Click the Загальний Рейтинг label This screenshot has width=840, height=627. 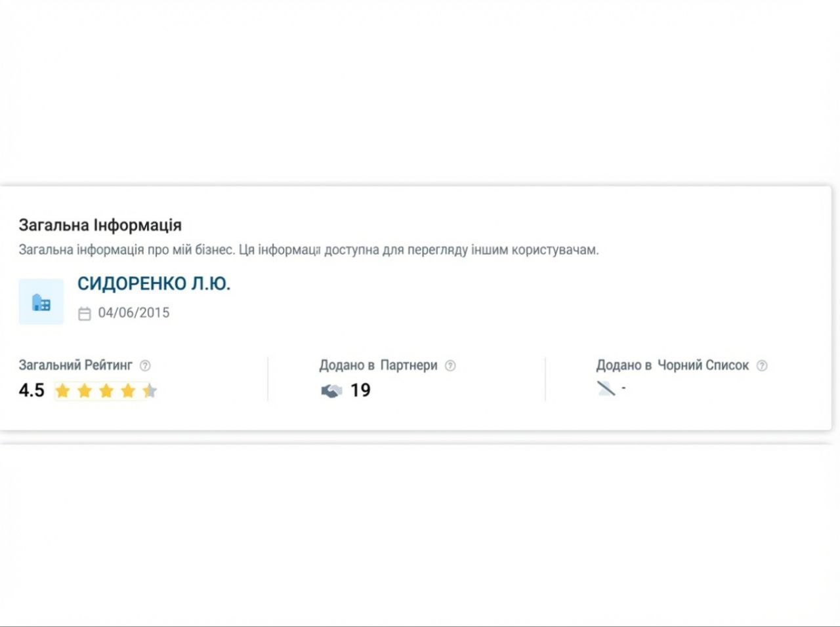75,365
